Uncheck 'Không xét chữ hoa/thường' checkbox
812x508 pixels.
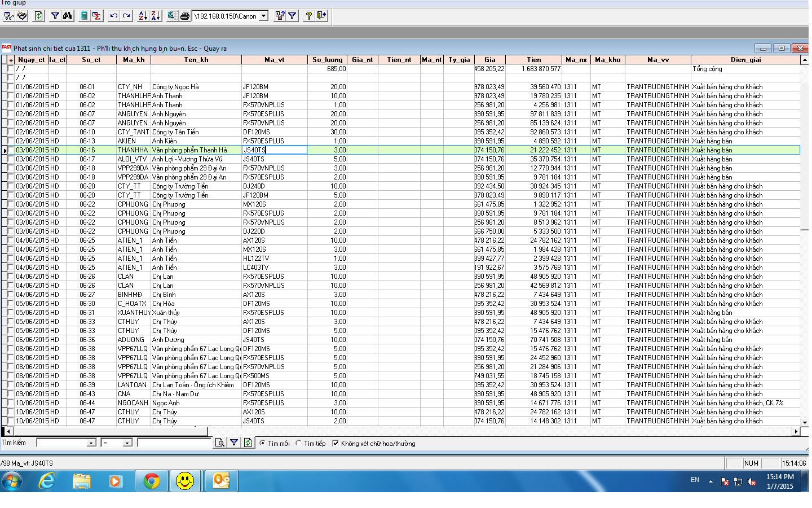coord(336,443)
